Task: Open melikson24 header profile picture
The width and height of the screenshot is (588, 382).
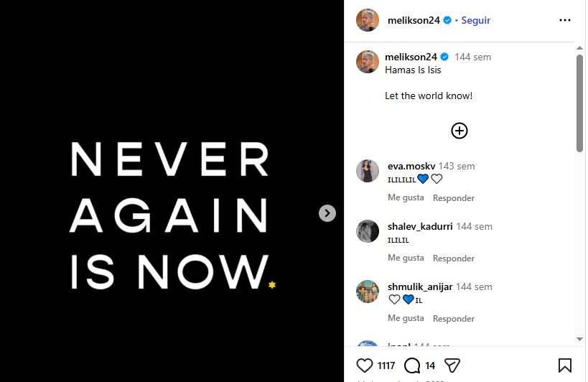Action: pos(368,20)
